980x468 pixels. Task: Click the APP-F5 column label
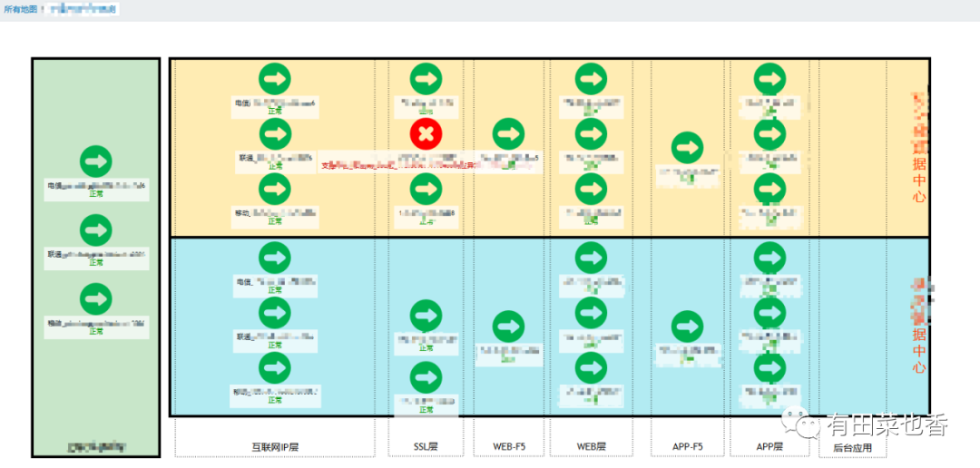pos(687,447)
